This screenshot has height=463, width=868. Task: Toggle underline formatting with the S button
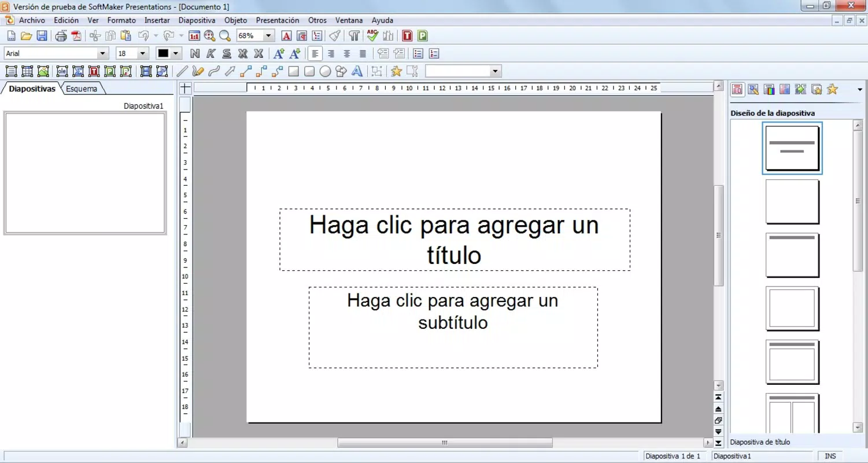click(227, 54)
